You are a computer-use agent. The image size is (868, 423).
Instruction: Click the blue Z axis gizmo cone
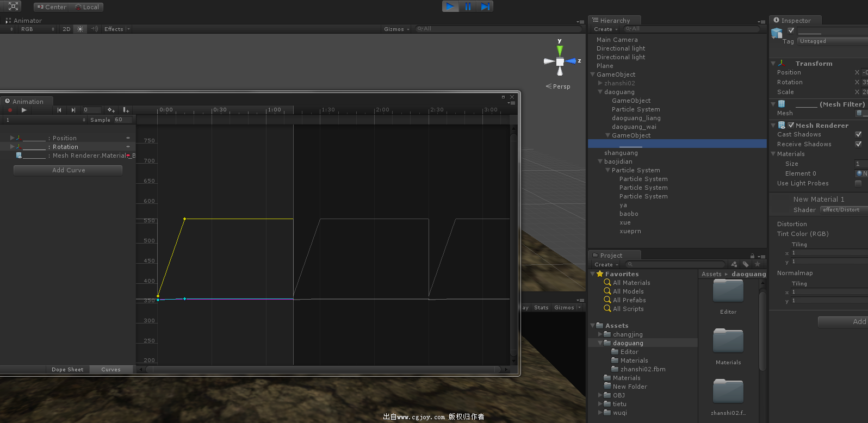(571, 61)
